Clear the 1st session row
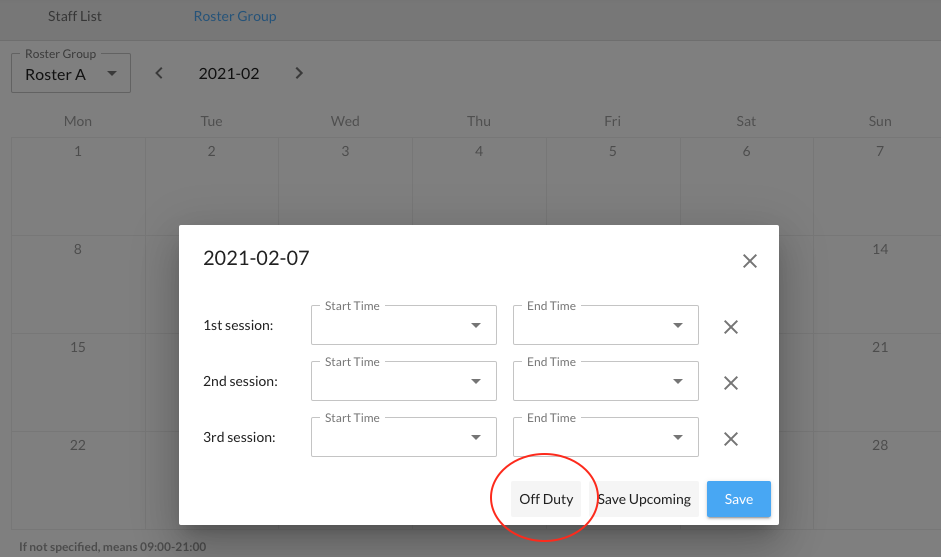This screenshot has width=941, height=557. pos(730,327)
